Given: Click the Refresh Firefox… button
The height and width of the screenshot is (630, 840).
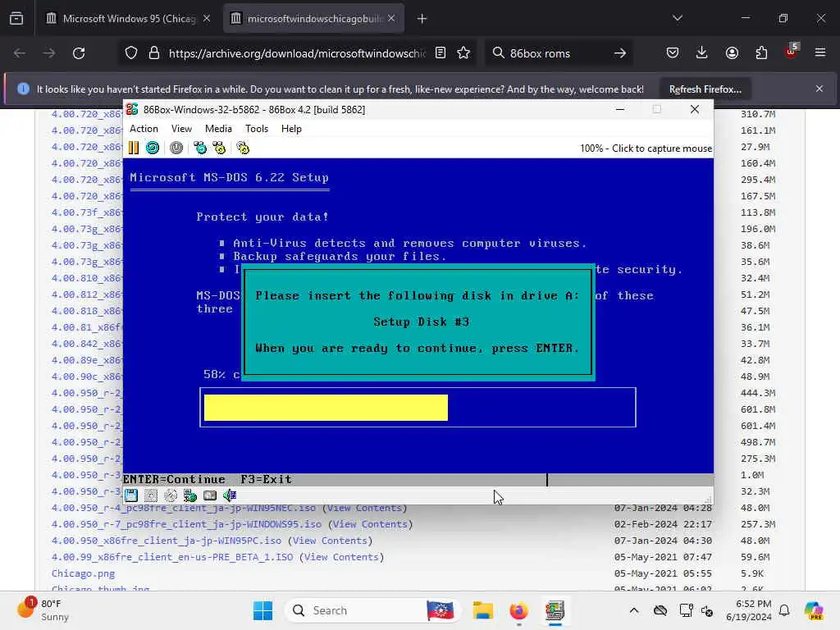Looking at the screenshot, I should 705,89.
